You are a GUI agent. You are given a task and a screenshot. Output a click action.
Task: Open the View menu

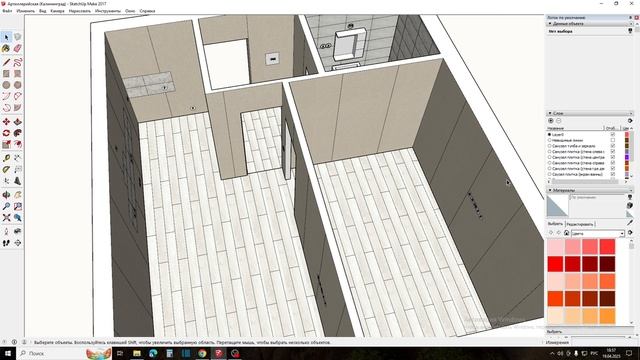[42, 11]
